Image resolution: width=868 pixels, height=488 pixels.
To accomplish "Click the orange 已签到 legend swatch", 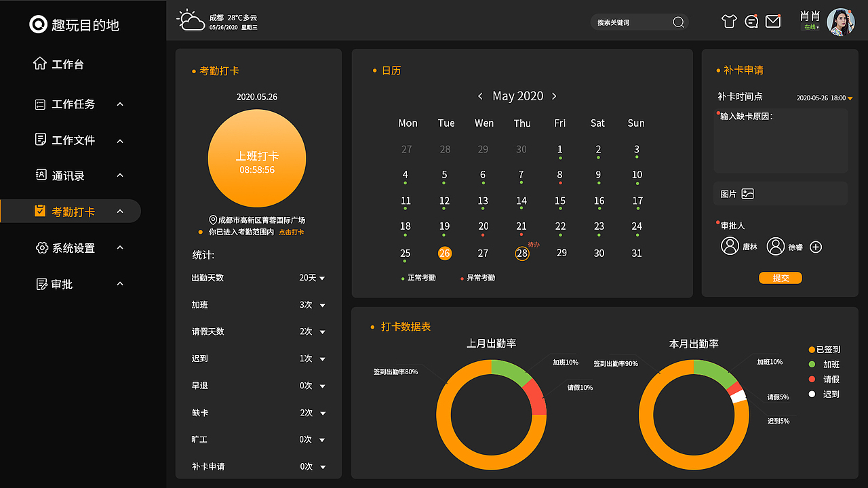I will 811,349.
